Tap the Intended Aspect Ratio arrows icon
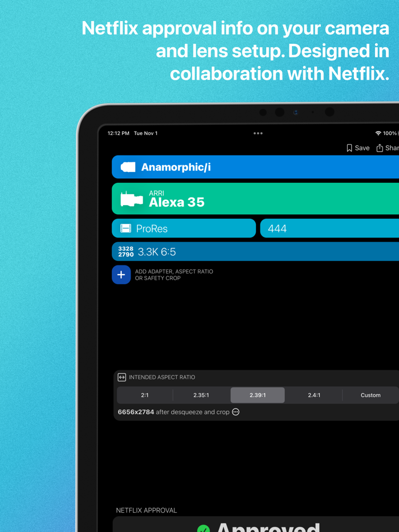 coord(122,377)
